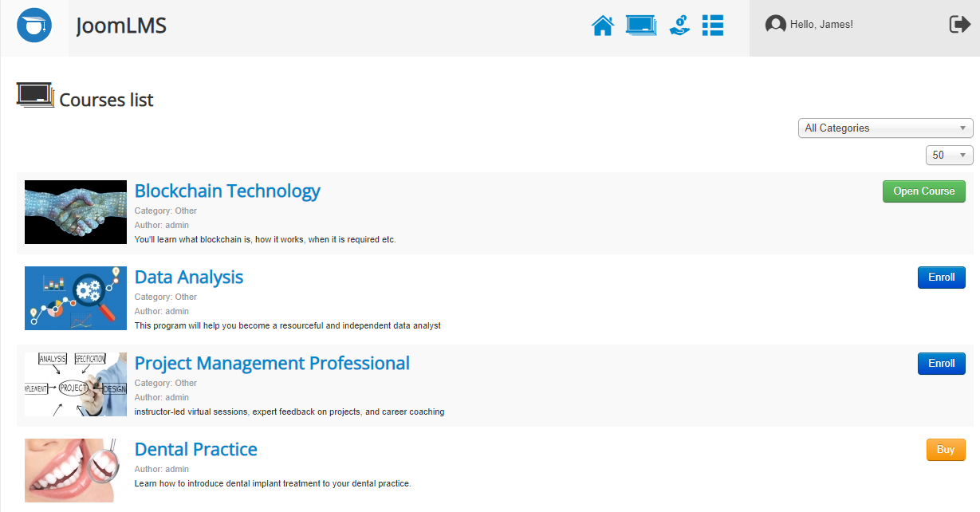The image size is (980, 512).
Task: Log out using the exit arrow icon
Action: (x=959, y=25)
